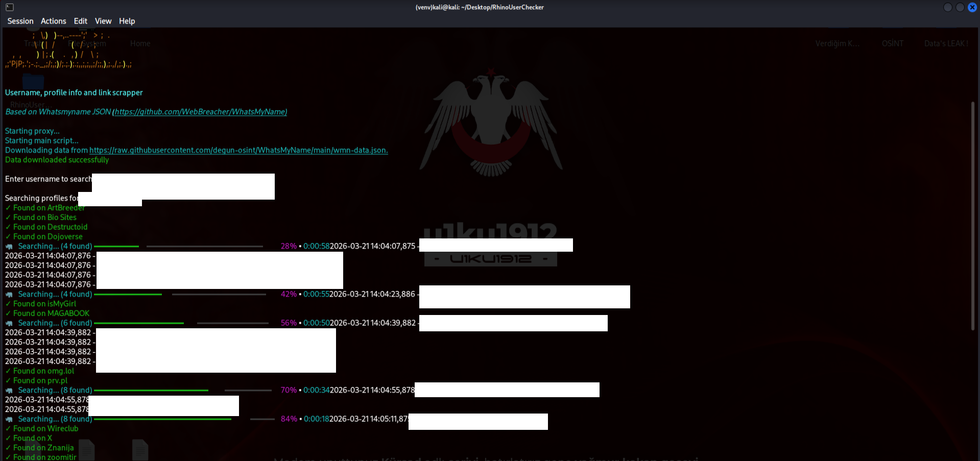This screenshot has width=980, height=461.
Task: Click 'Found on Bio Sites' line
Action: (x=41, y=217)
